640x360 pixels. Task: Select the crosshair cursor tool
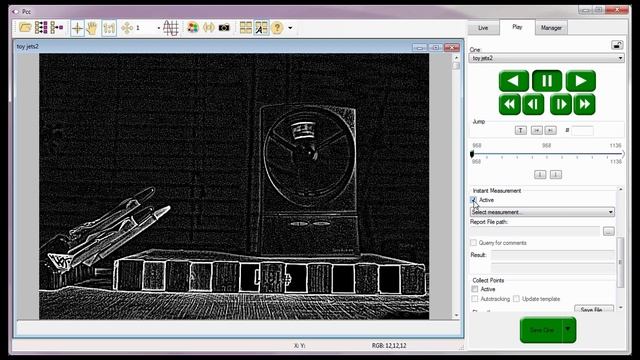pos(77,28)
